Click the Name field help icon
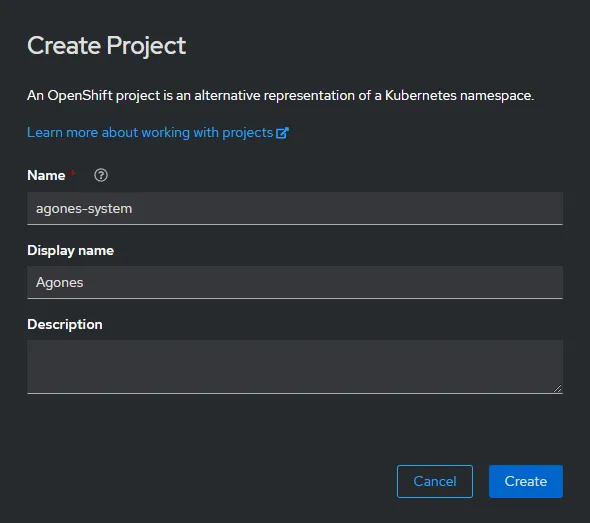Viewport: 590px width, 523px height. (x=101, y=175)
